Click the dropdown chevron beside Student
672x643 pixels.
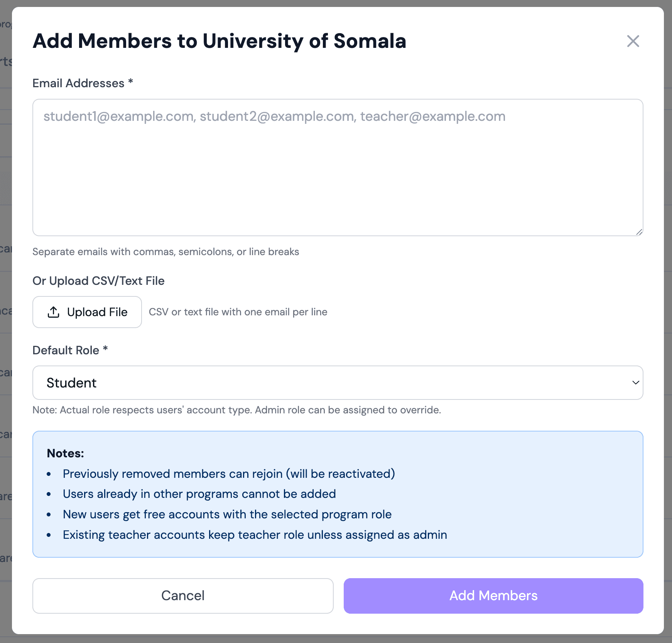[x=635, y=383]
